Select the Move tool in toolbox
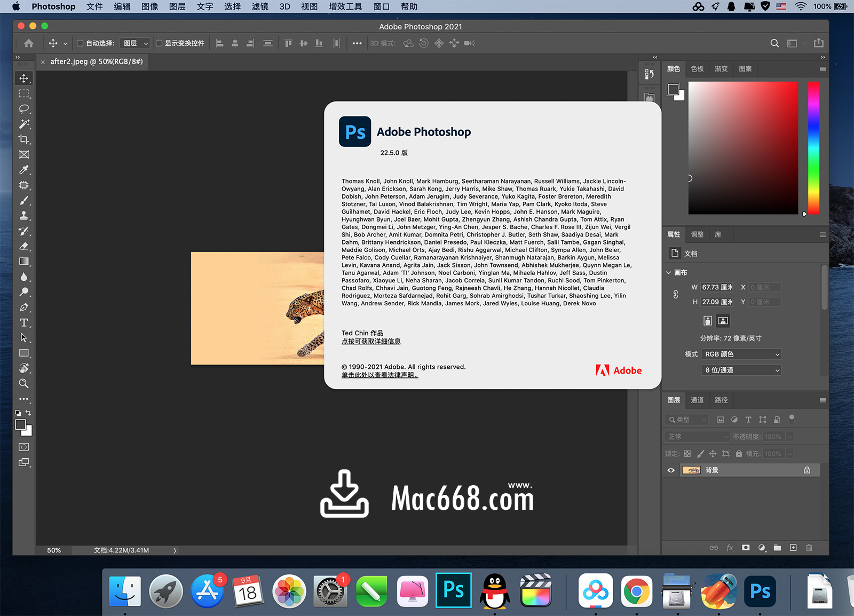 (x=24, y=78)
